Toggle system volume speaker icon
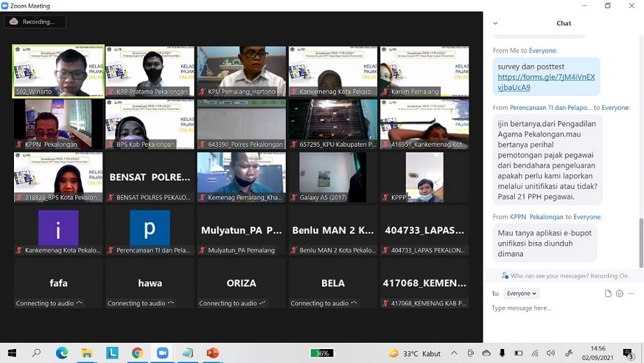 point(551,353)
